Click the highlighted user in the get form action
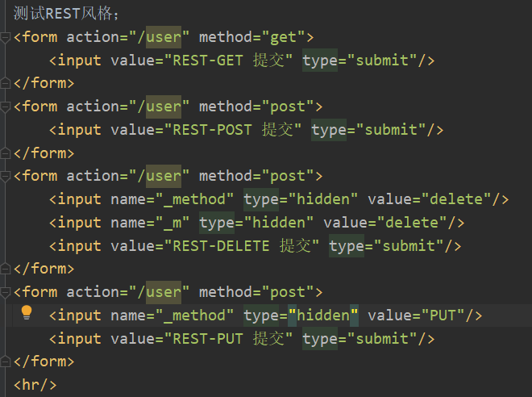Viewport: 532px width, 397px height. tap(164, 37)
